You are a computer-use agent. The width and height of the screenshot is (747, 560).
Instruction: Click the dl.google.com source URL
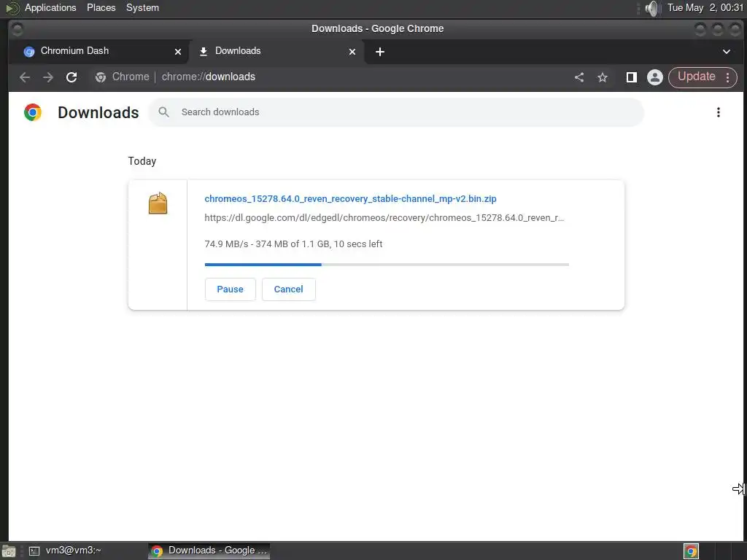pos(384,217)
